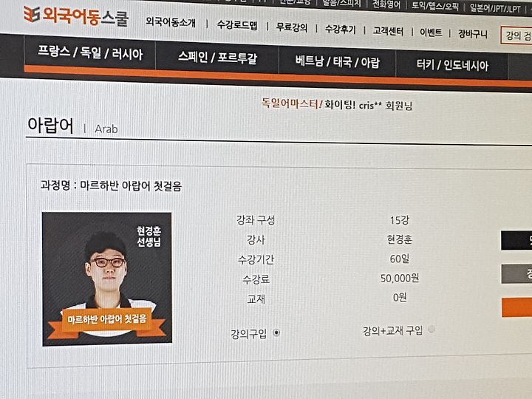Open the 장바구니 cart link

[x=473, y=34]
